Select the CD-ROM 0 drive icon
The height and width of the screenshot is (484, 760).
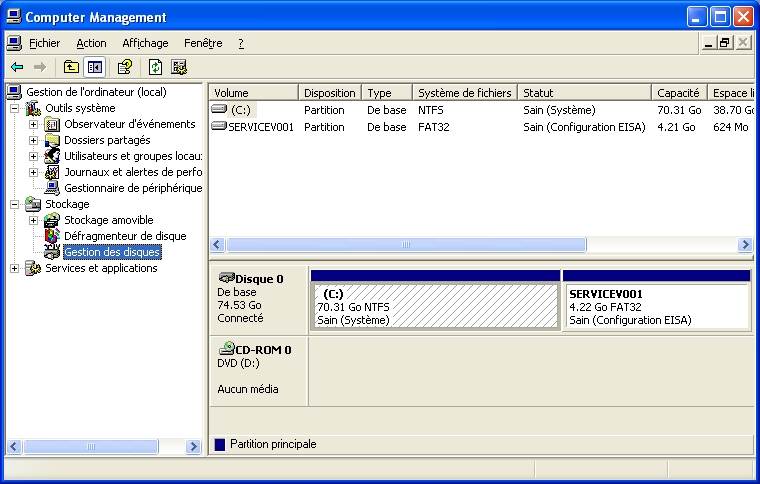click(226, 349)
